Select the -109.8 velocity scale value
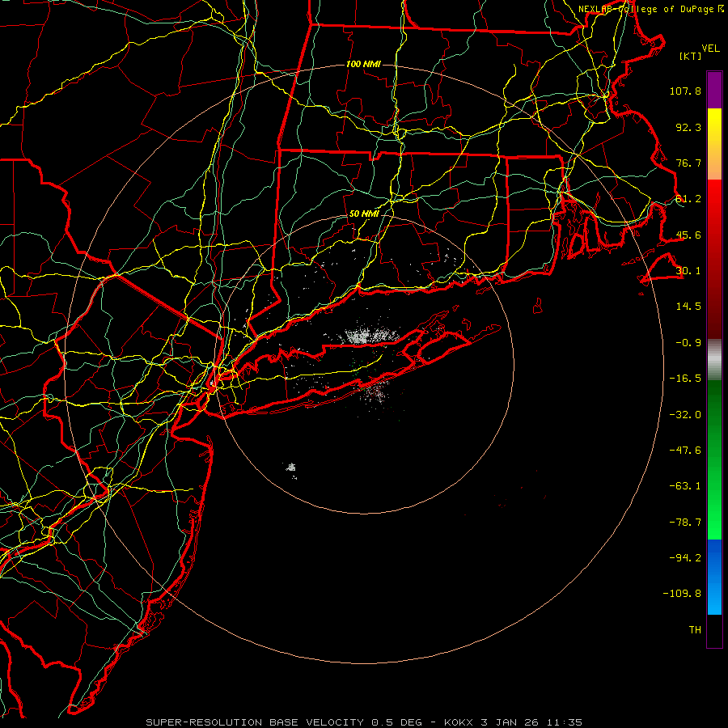Image resolution: width=728 pixels, height=728 pixels. (682, 594)
